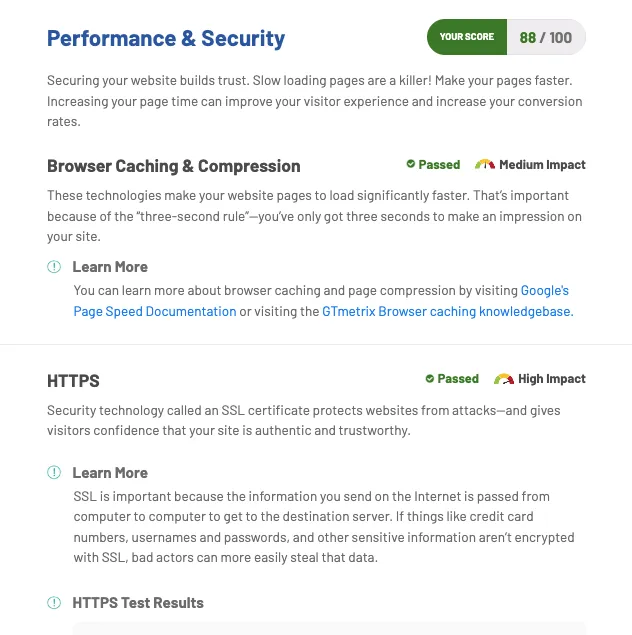Click the green check icon for HTTPS Passed

pos(430,378)
